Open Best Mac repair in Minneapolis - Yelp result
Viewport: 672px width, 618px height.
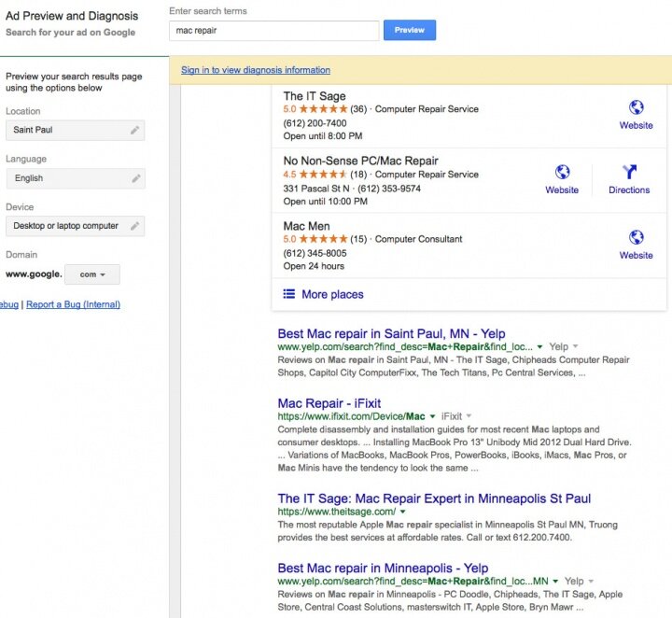tap(383, 569)
